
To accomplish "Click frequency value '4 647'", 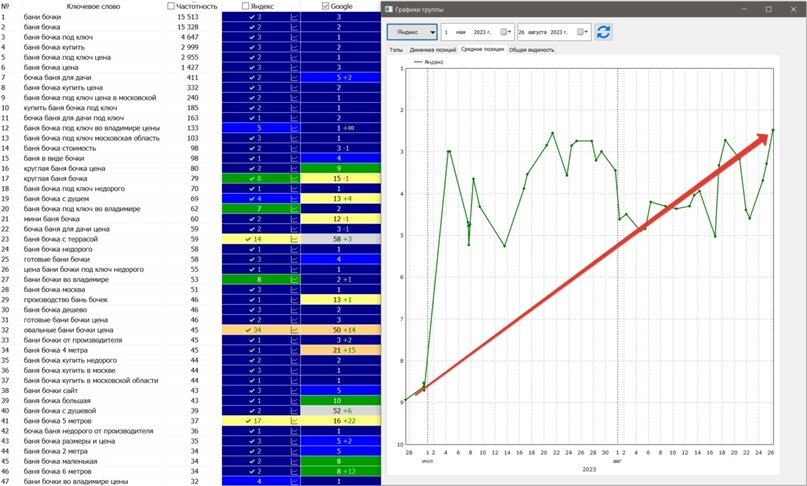I will click(x=189, y=37).
